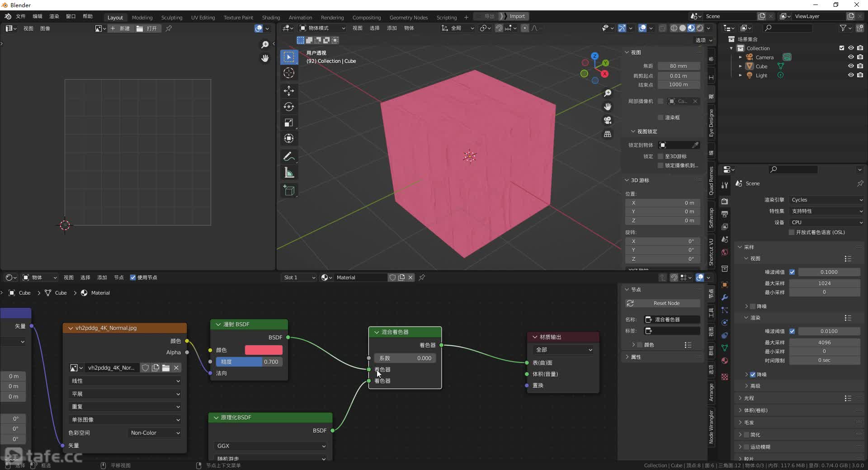This screenshot has width=868, height=470.
Task: Select the Annotate tool
Action: [289, 157]
